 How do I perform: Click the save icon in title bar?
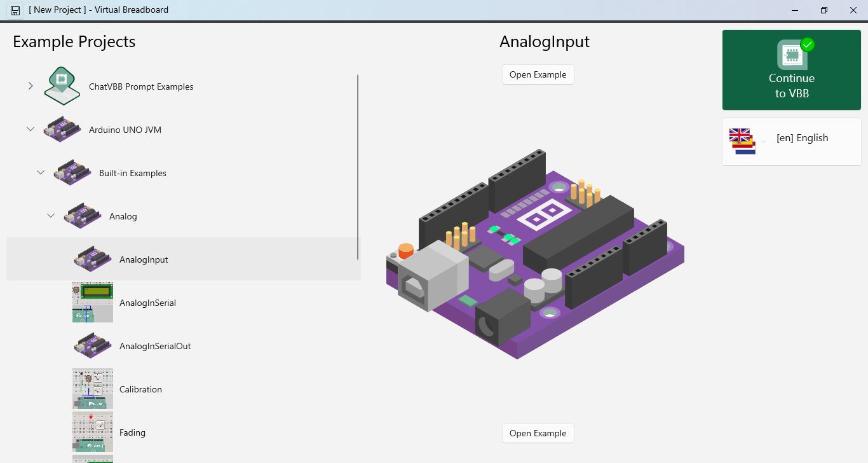pyautogui.click(x=15, y=10)
